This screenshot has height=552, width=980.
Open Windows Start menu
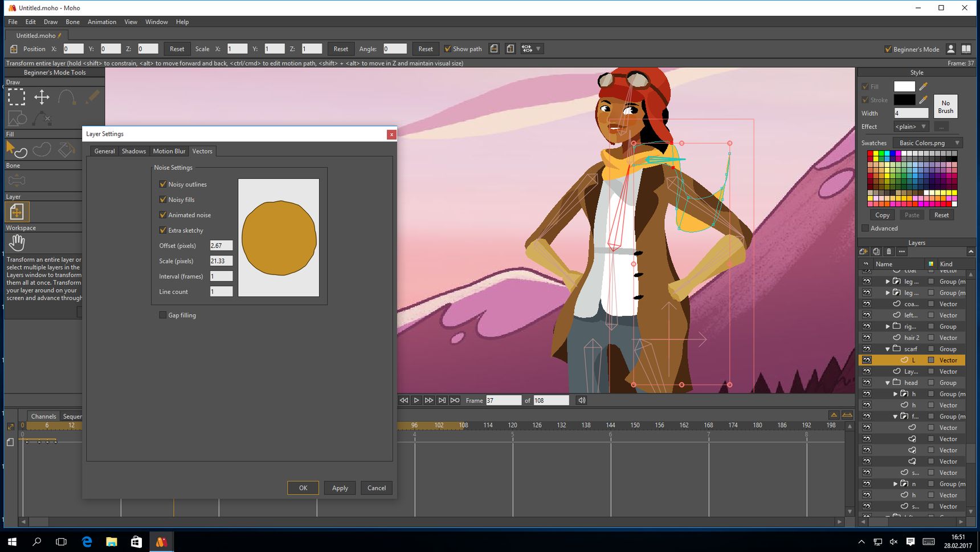pyautogui.click(x=12, y=542)
